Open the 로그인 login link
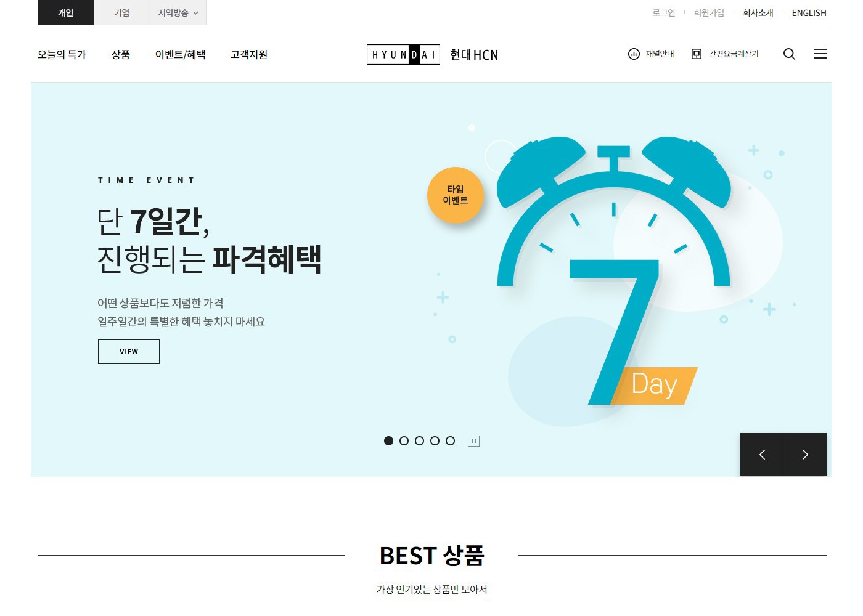Screen dimensions: 863x616 click(x=664, y=13)
